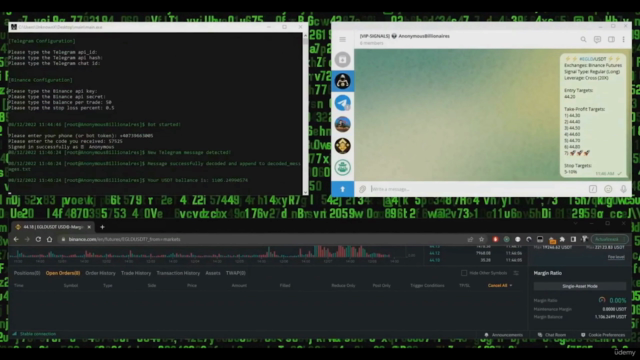Open Telegram chat comments icon
640x360 pixels.
coord(597,40)
